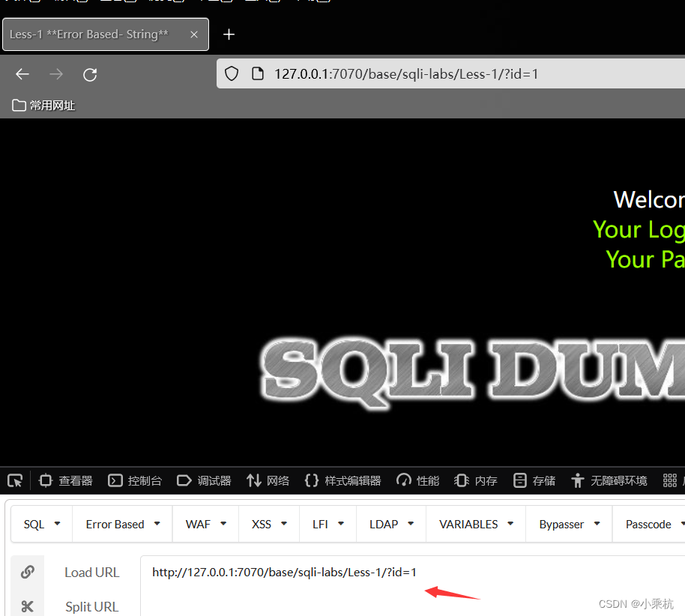The width and height of the screenshot is (685, 616).
Task: Click the 存储 storage icon
Action: (519, 480)
